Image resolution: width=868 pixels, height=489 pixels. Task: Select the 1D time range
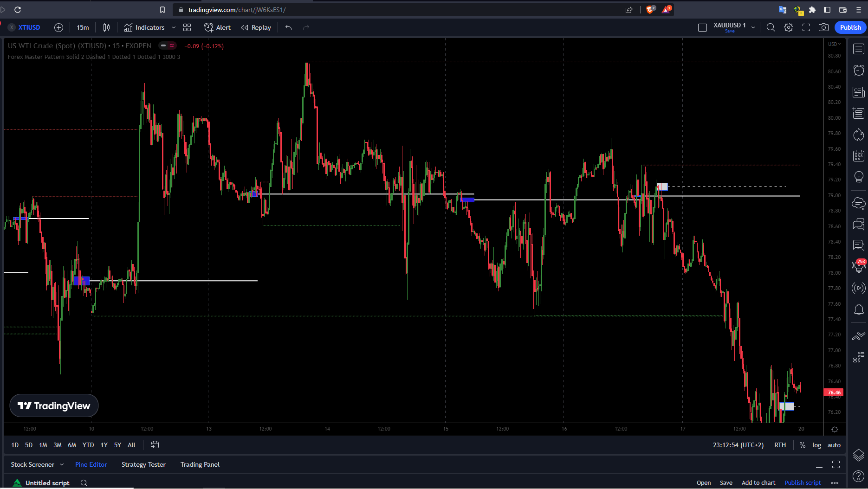tap(15, 445)
